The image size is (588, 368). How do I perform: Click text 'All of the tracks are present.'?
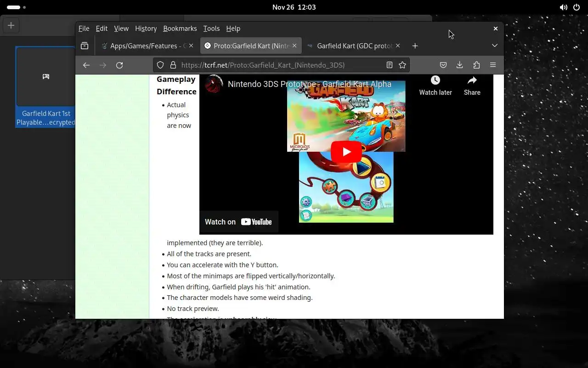[x=209, y=254]
